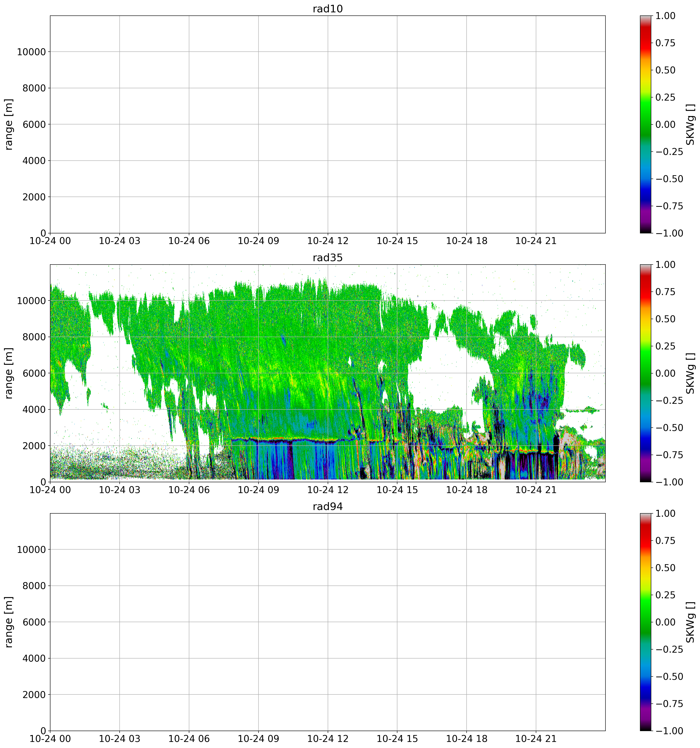Click the 4000 range tick label on rad10
The height and width of the screenshot is (748, 700).
click(x=34, y=161)
